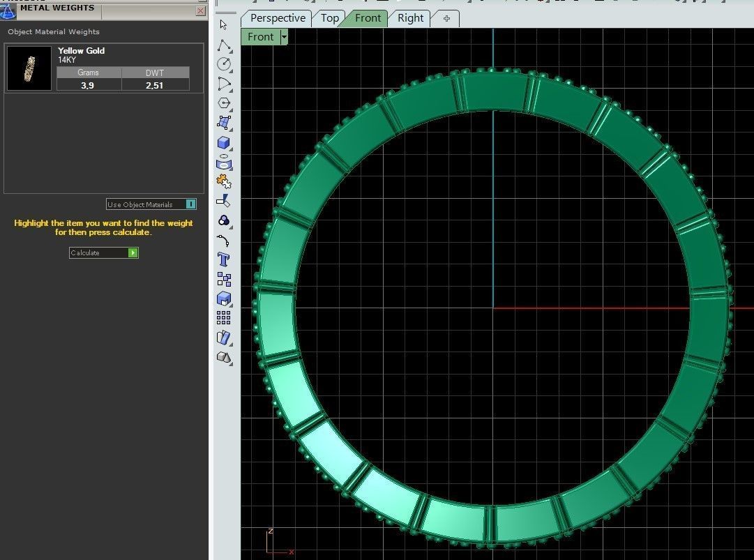
Task: Select the array grid tool
Action: [x=224, y=318]
